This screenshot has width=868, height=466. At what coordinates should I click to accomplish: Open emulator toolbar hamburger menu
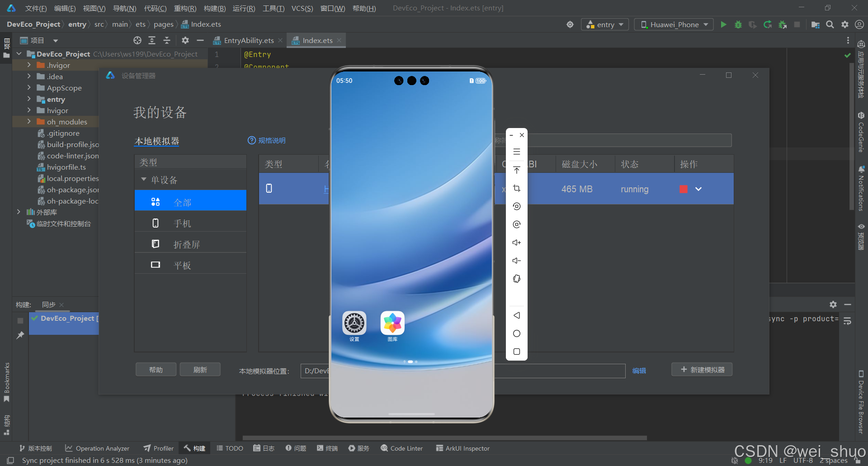point(517,152)
